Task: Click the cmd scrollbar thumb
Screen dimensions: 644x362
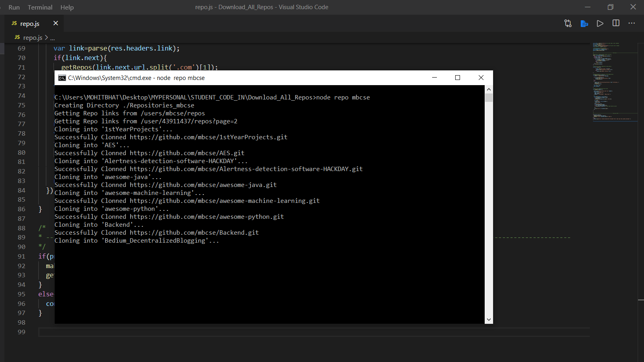Action: 489,98
